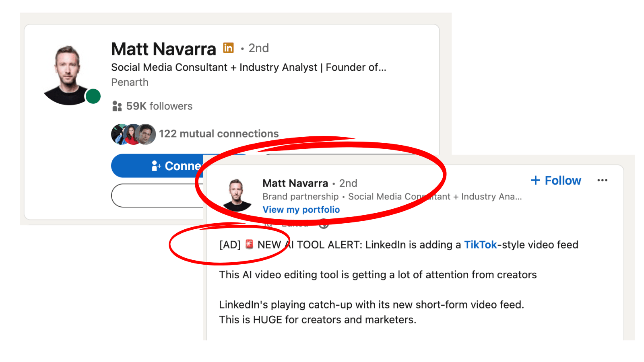Click the outlined button below Connect
Viewport: 644px width, 362px height.
click(x=157, y=195)
